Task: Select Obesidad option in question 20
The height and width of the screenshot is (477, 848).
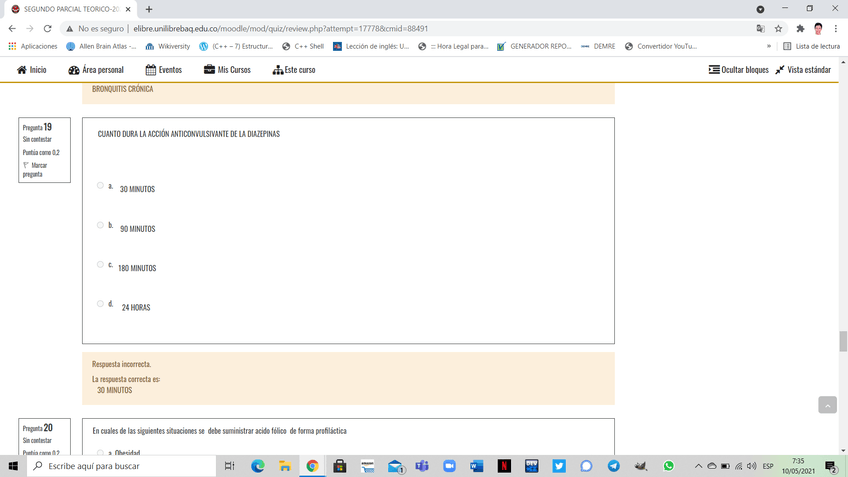Action: pos(100,453)
